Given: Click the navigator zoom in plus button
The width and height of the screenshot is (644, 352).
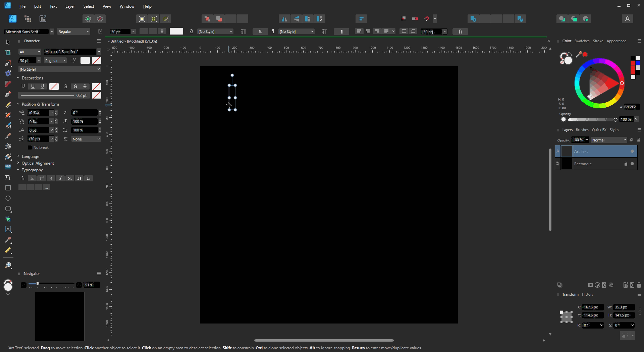Looking at the screenshot, I should (79, 285).
